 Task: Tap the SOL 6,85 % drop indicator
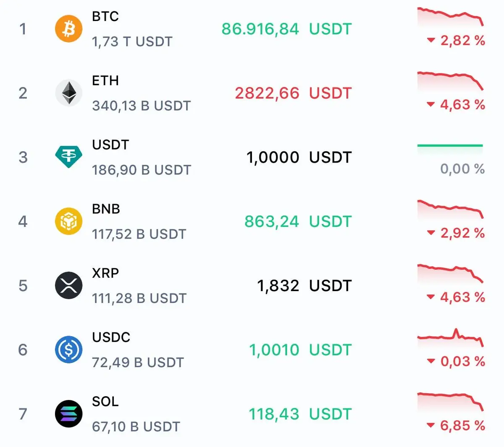pos(456,426)
